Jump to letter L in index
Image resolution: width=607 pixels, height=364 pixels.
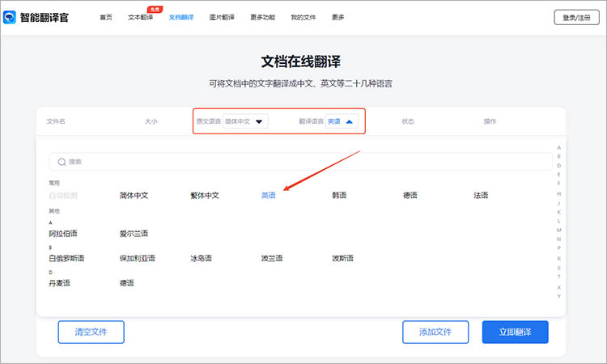pyautogui.click(x=559, y=221)
